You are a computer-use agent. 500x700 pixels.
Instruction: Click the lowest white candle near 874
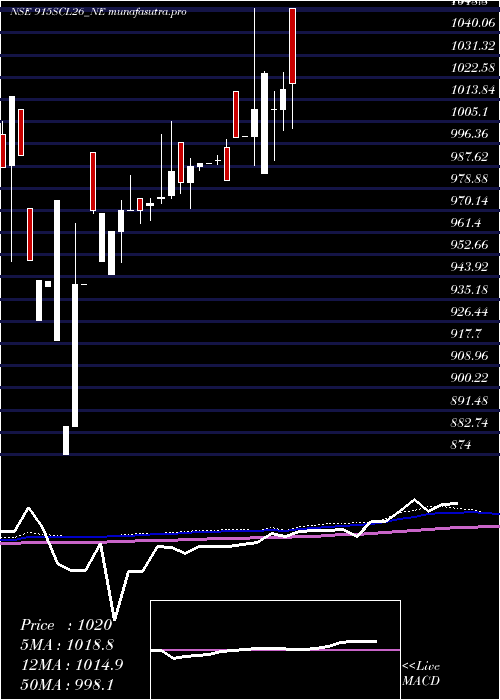[x=66, y=440]
